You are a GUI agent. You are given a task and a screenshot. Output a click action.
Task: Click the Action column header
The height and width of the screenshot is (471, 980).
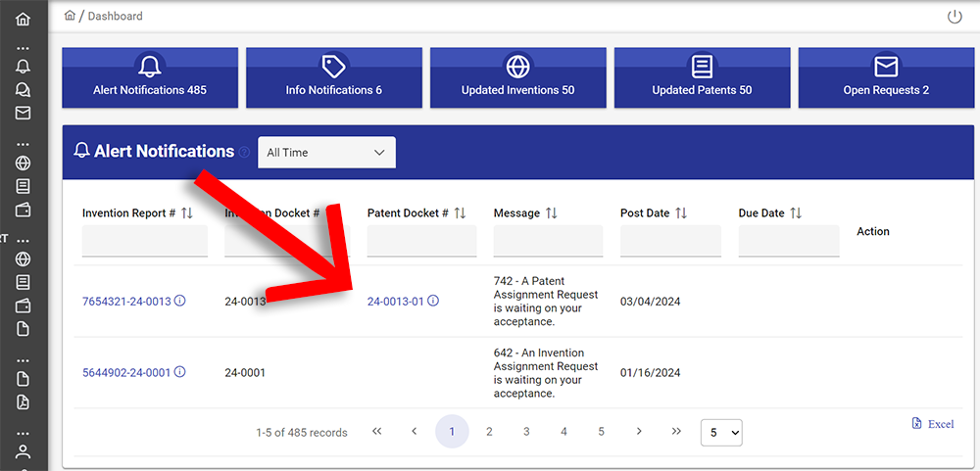coord(873,231)
